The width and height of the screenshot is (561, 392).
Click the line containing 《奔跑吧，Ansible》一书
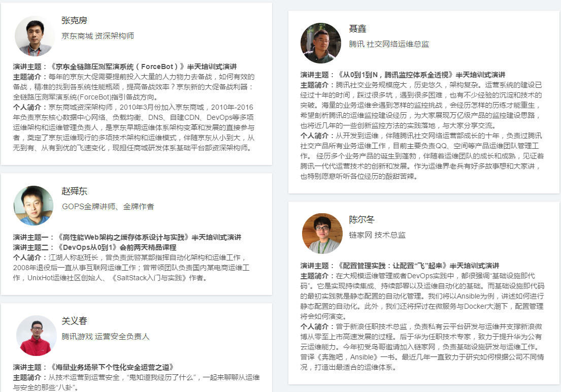[422, 357]
